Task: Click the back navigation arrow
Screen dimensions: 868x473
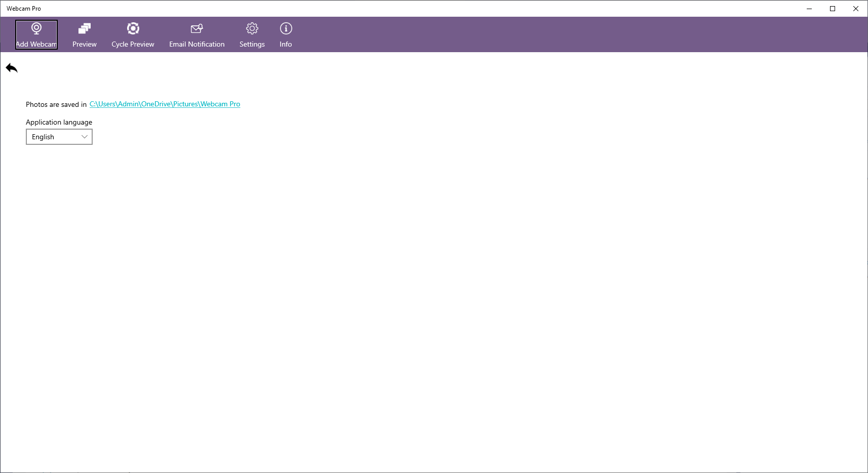Action: pos(12,67)
